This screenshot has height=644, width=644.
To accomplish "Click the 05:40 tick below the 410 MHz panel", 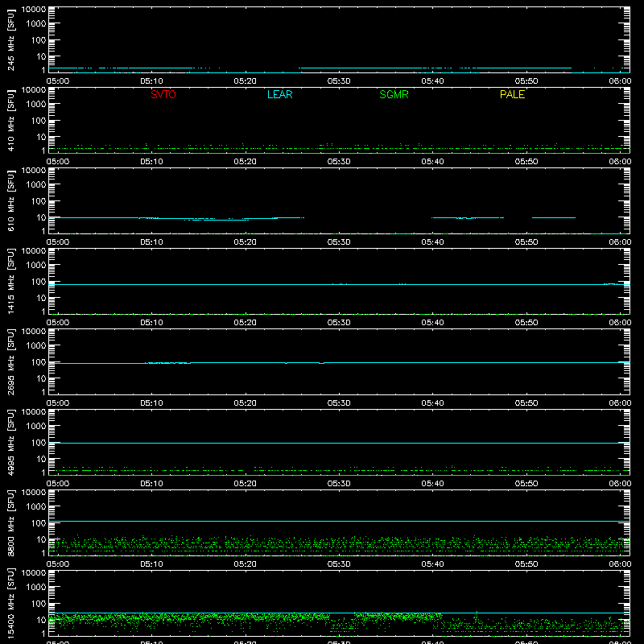I will [432, 162].
